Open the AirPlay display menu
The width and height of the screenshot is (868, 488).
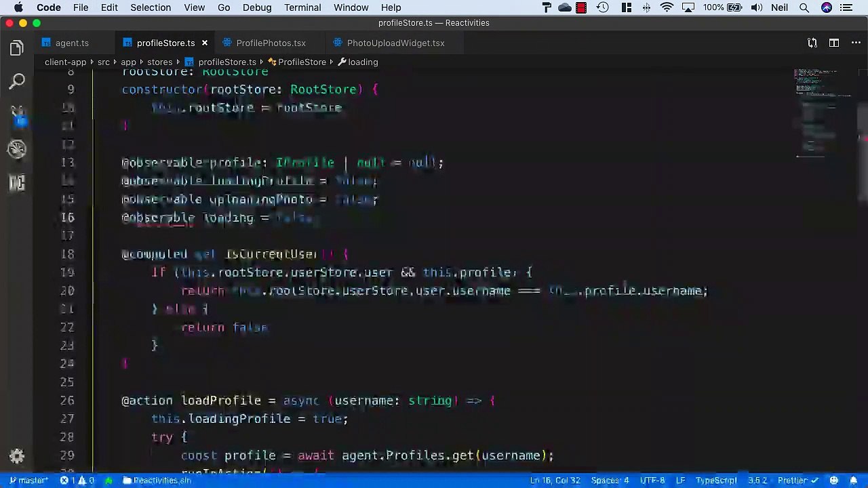coord(688,7)
